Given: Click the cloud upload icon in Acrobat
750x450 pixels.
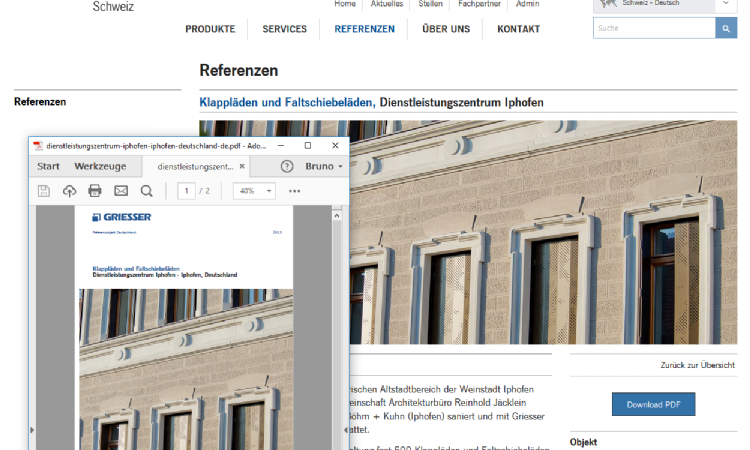Looking at the screenshot, I should click(x=69, y=191).
